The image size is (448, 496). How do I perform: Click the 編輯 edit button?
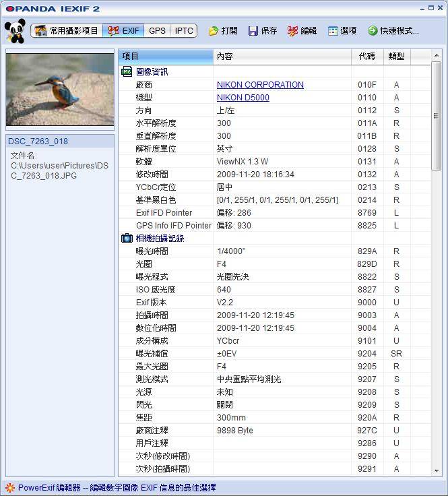pos(302,31)
